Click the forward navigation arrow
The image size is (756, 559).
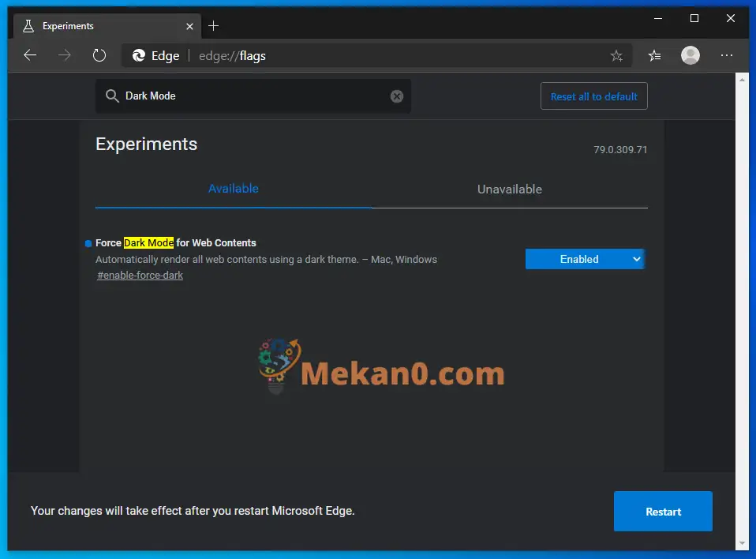coord(64,55)
